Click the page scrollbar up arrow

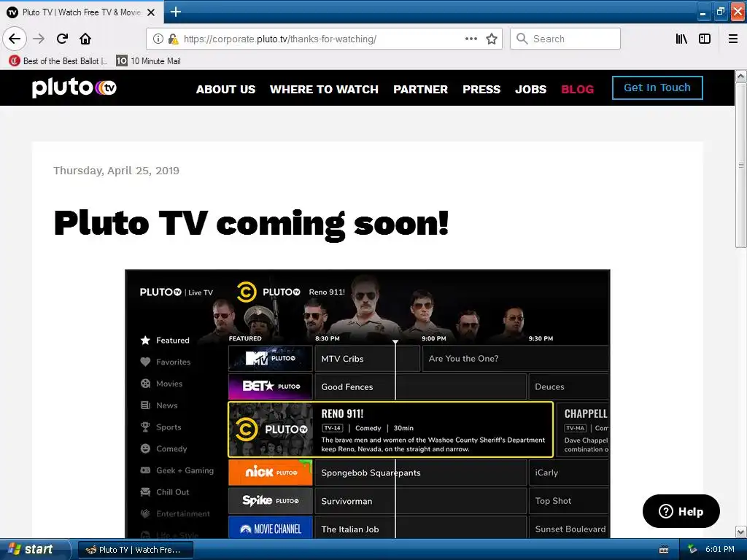coord(741,76)
